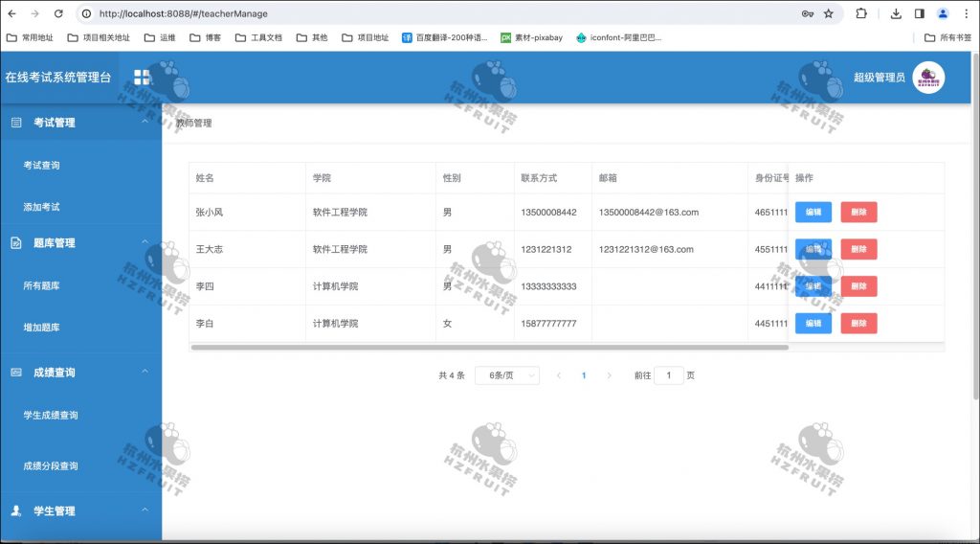This screenshot has width=980, height=544.
Task: Open browser downloads icon
Action: pos(896,13)
